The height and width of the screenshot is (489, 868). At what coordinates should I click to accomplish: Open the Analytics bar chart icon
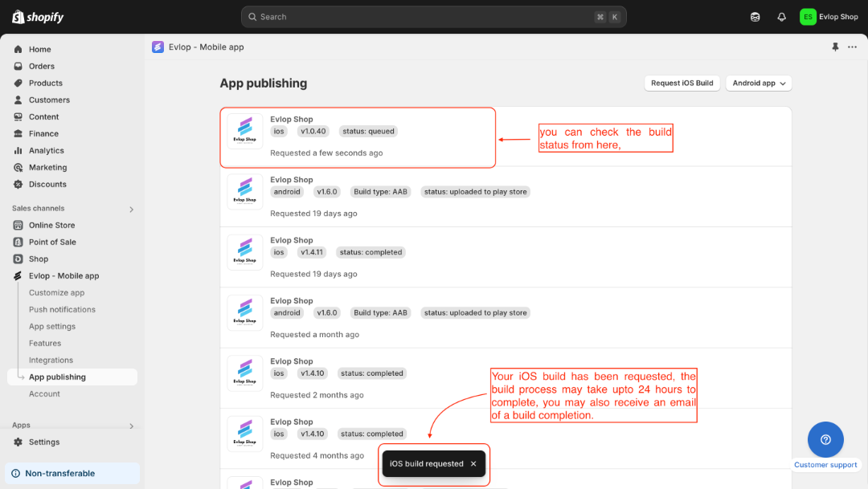[x=18, y=150]
